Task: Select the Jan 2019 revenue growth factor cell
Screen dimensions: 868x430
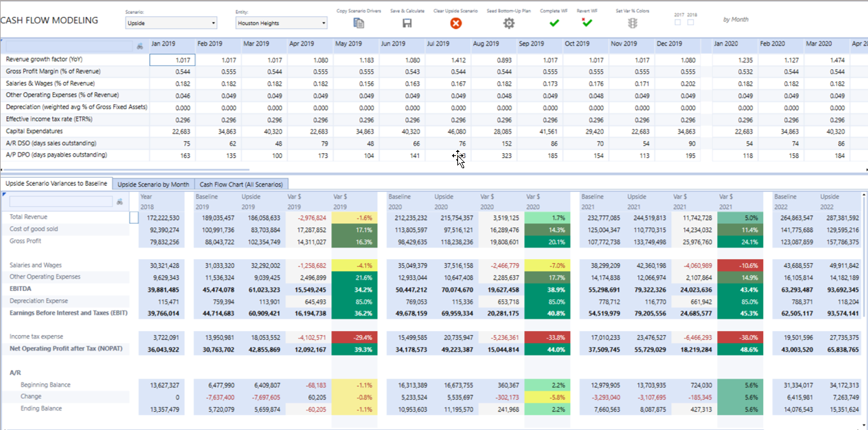Action: [x=172, y=60]
